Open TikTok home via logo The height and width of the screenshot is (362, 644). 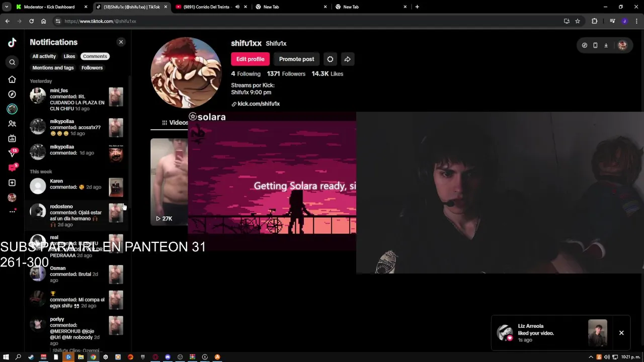12,43
